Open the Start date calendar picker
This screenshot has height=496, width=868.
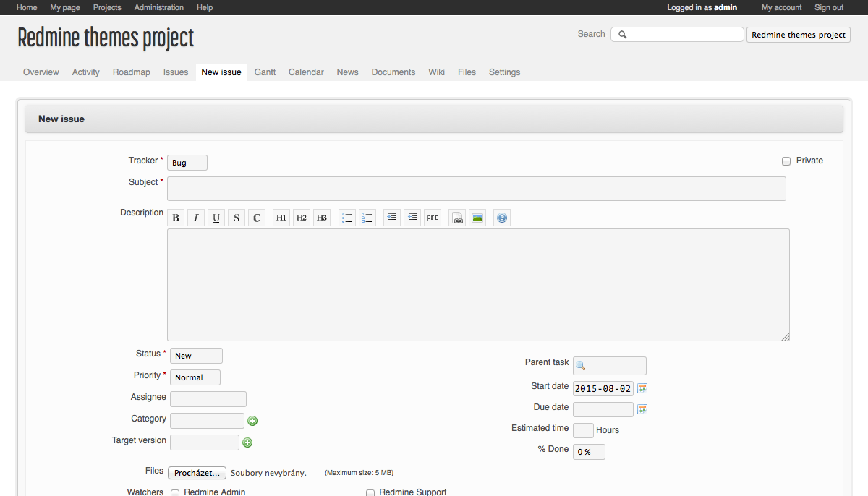point(642,388)
